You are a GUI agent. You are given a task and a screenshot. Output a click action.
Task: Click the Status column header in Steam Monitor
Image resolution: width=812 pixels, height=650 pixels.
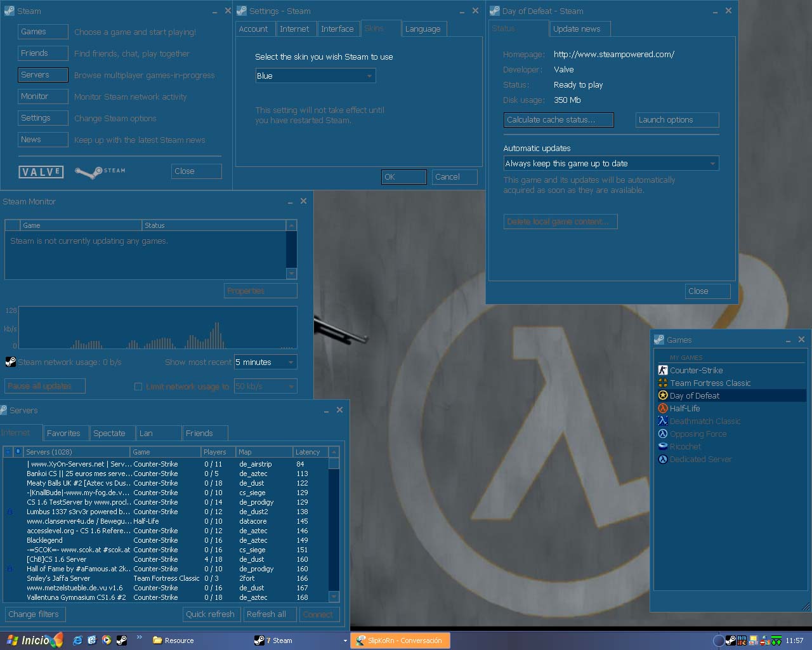click(x=214, y=225)
